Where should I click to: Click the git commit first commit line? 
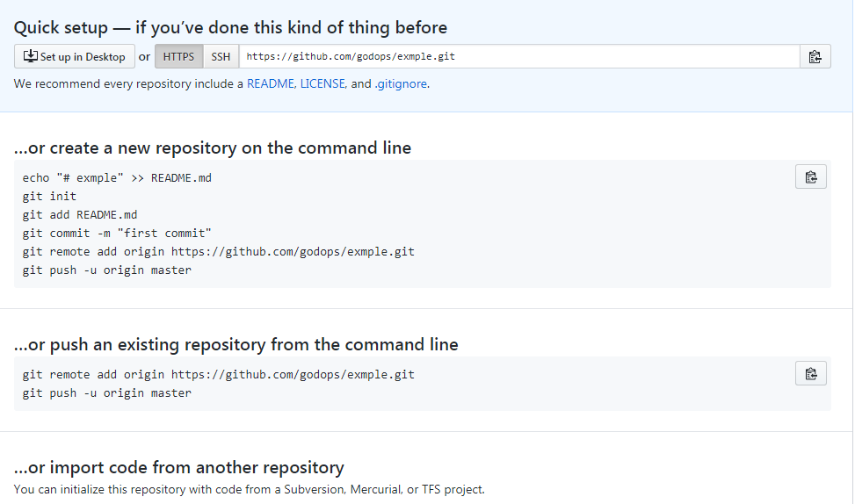(117, 234)
